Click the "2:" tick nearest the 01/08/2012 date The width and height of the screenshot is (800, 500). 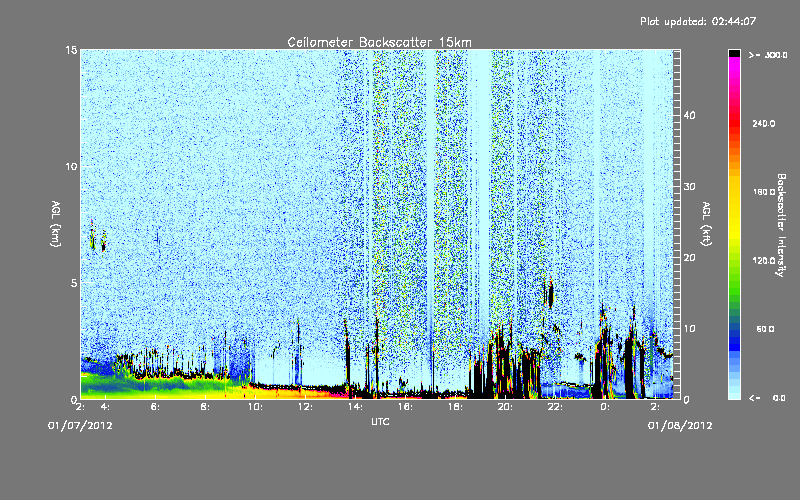pos(655,407)
